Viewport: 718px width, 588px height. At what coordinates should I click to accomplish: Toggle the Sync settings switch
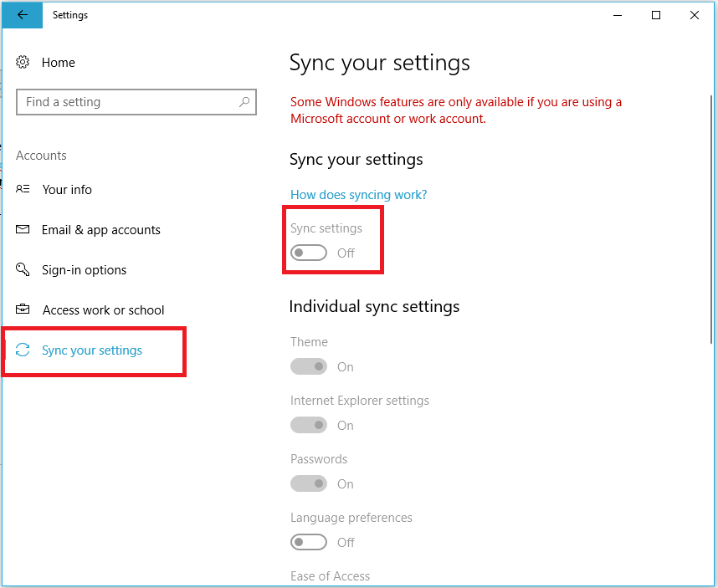point(309,253)
